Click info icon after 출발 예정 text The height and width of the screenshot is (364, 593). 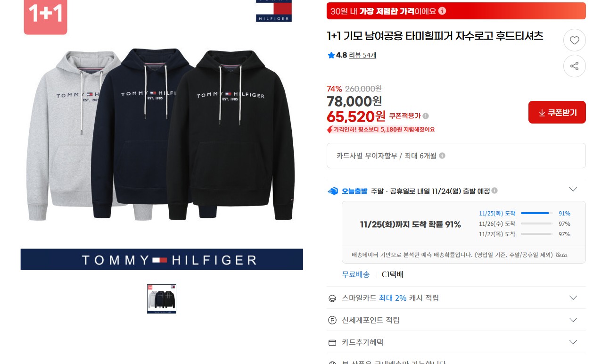494,190
